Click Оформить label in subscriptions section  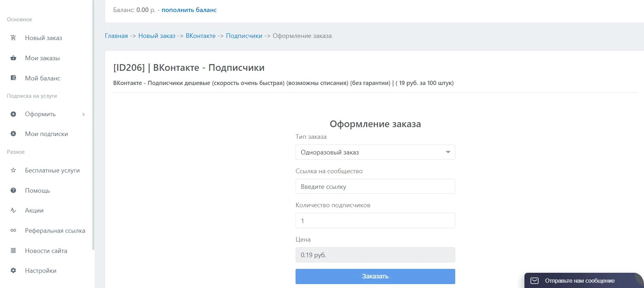click(x=40, y=114)
